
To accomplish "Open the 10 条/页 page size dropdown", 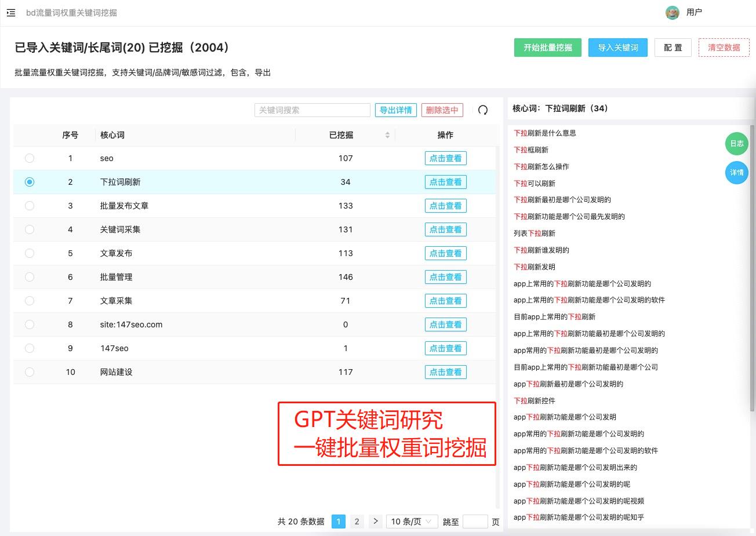I will pyautogui.click(x=412, y=521).
